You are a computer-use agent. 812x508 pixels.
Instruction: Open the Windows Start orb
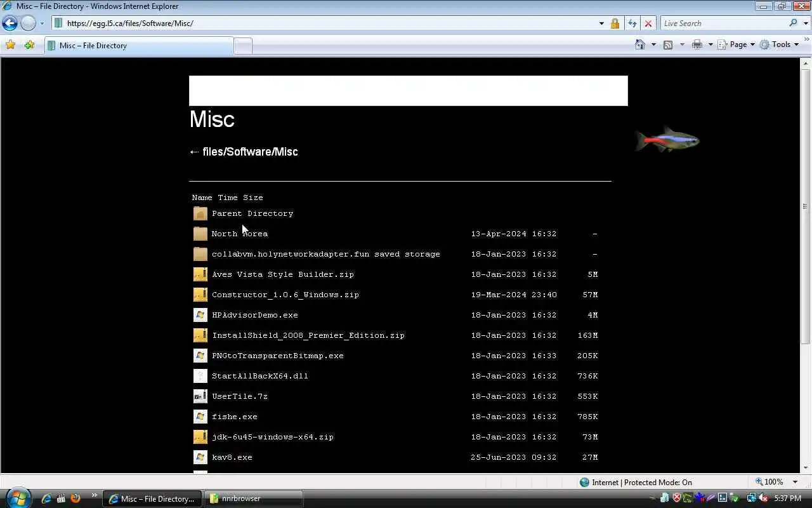(17, 498)
